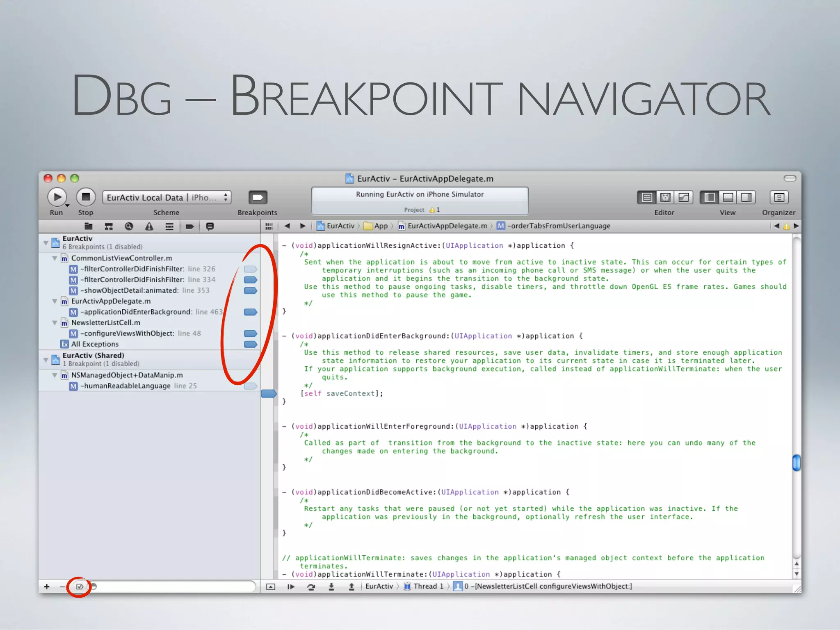Click the Run button
The height and width of the screenshot is (630, 840).
coord(57,197)
